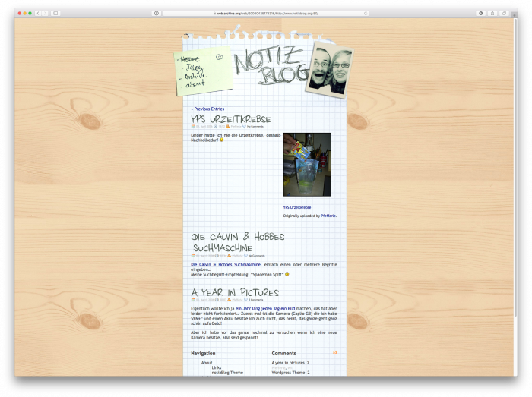The width and height of the screenshot is (532, 397).
Task: Click the orange RSS feed icon beside Comments
Action: coord(334,353)
